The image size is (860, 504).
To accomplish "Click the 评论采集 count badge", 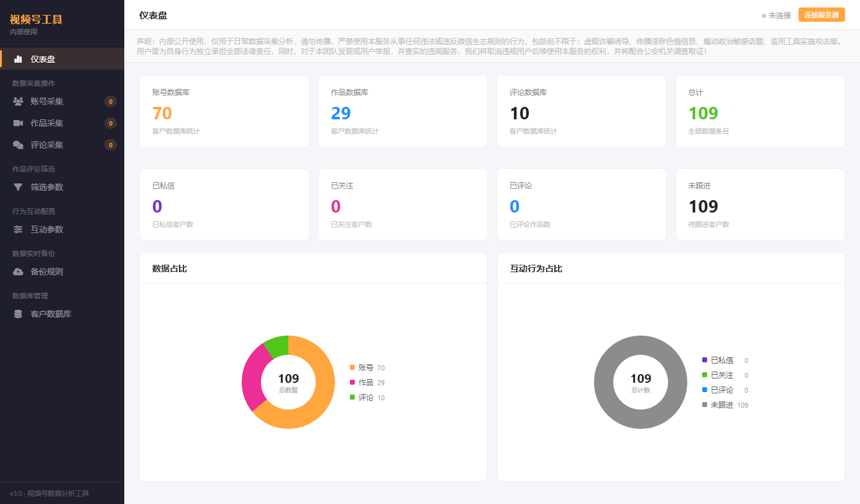I will (x=111, y=145).
